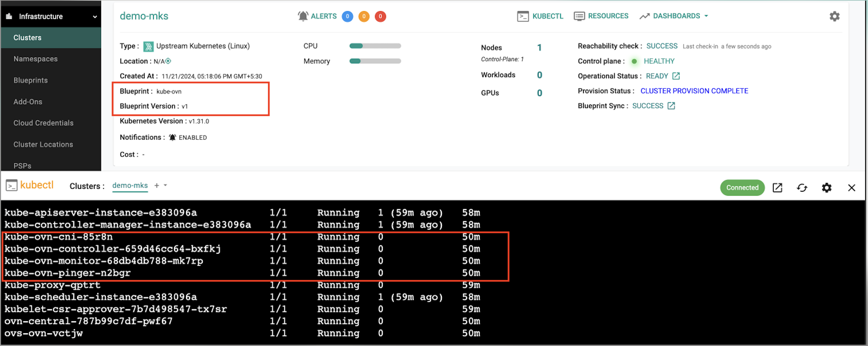Image resolution: width=868 pixels, height=346 pixels.
Task: Click the Upstream Kubernetes type icon
Action: pos(148,46)
